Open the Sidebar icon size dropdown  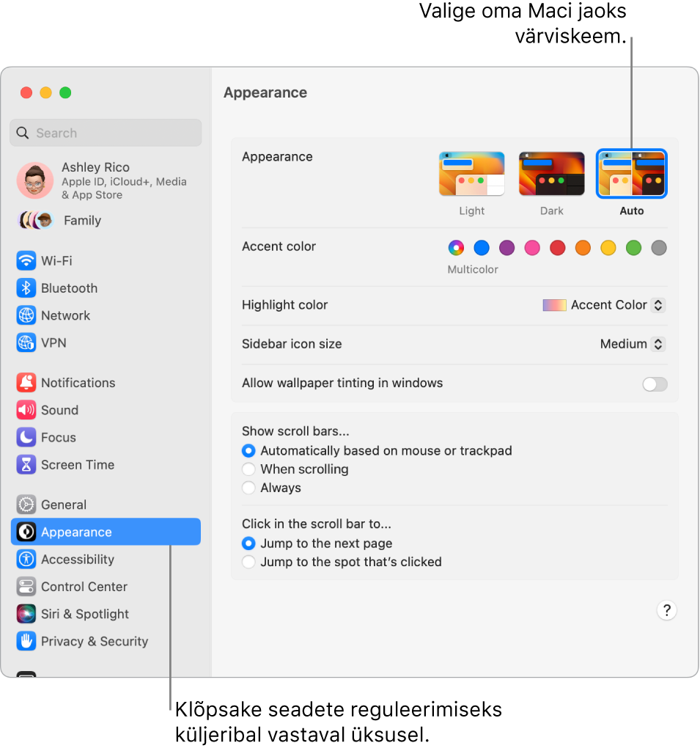pos(631,344)
